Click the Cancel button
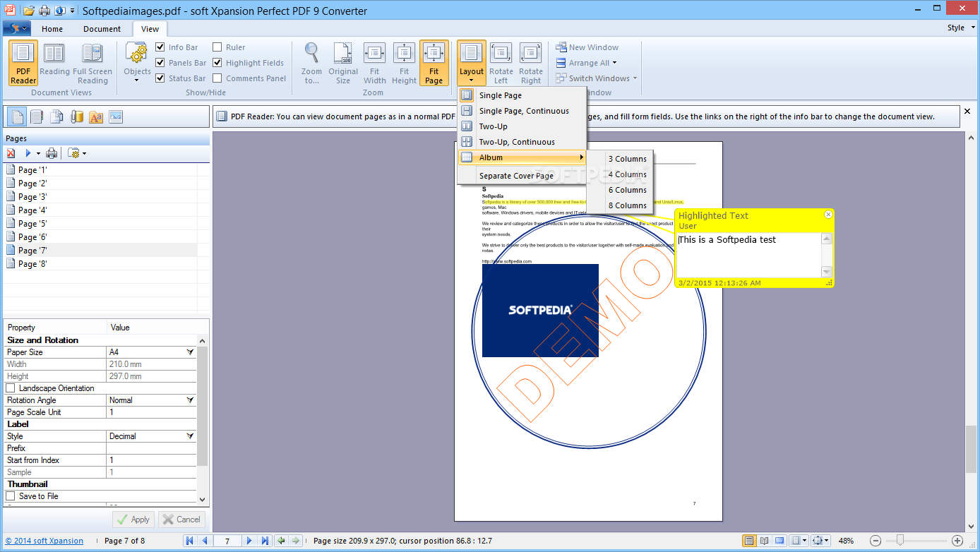This screenshot has width=980, height=552. point(181,520)
